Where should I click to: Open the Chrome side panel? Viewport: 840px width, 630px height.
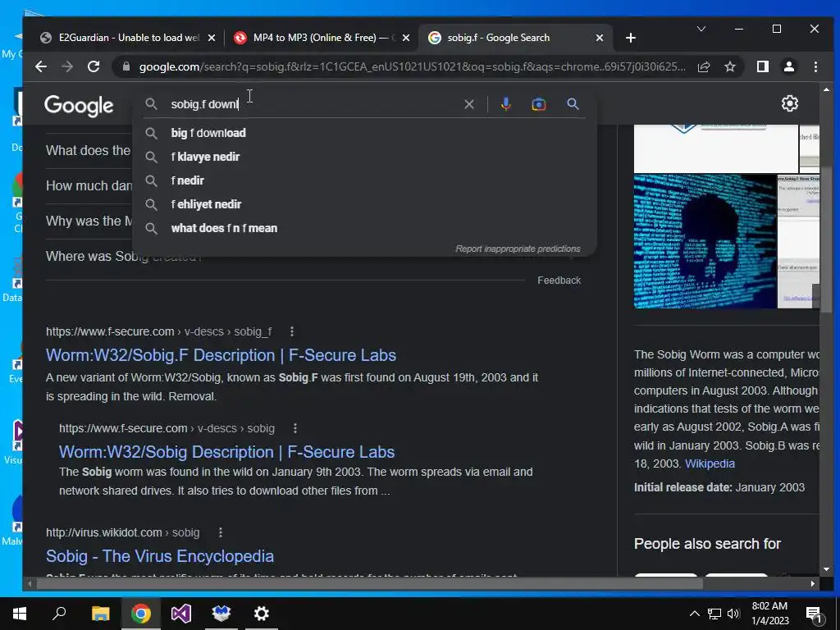pyautogui.click(x=762, y=66)
